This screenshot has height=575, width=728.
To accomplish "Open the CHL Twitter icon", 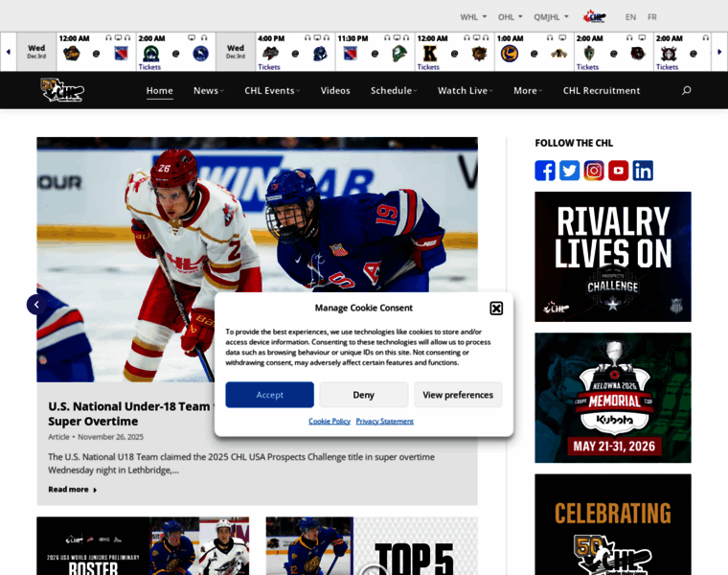I will click(x=570, y=171).
